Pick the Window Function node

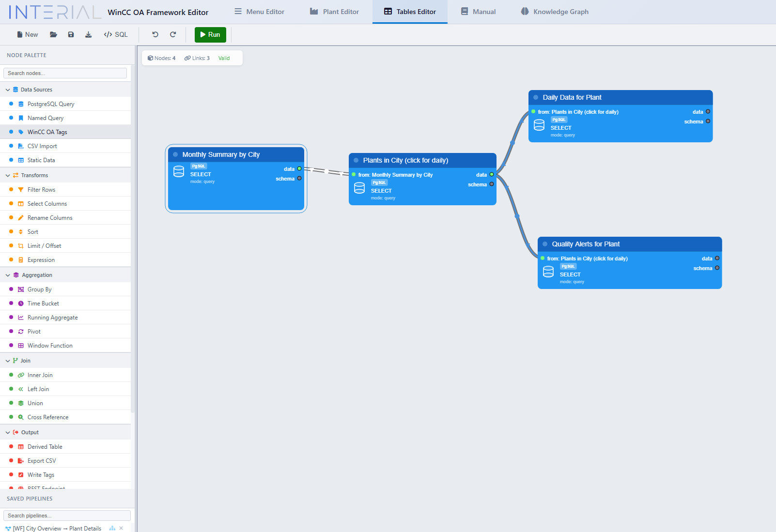point(49,345)
